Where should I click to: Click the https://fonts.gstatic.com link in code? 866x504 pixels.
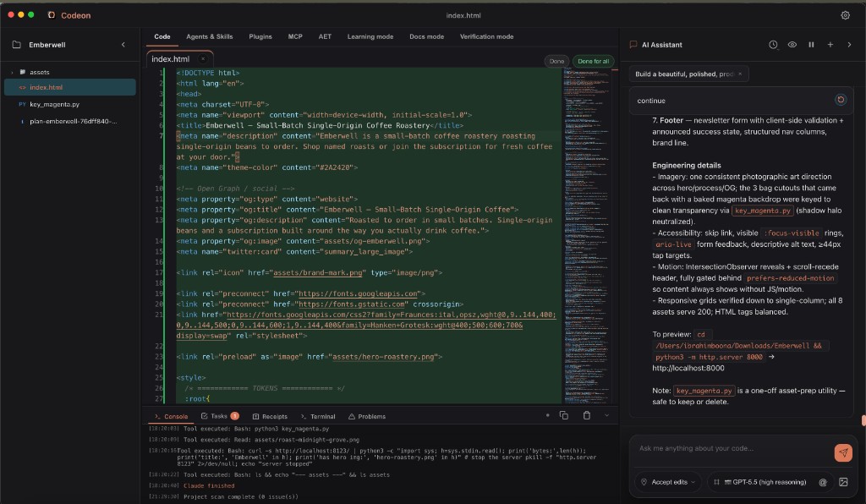coord(352,304)
